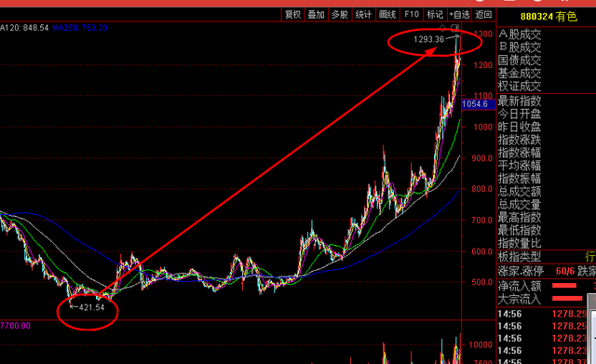Click the 421.54 low price label
This screenshot has height=364, width=596.
coord(91,307)
